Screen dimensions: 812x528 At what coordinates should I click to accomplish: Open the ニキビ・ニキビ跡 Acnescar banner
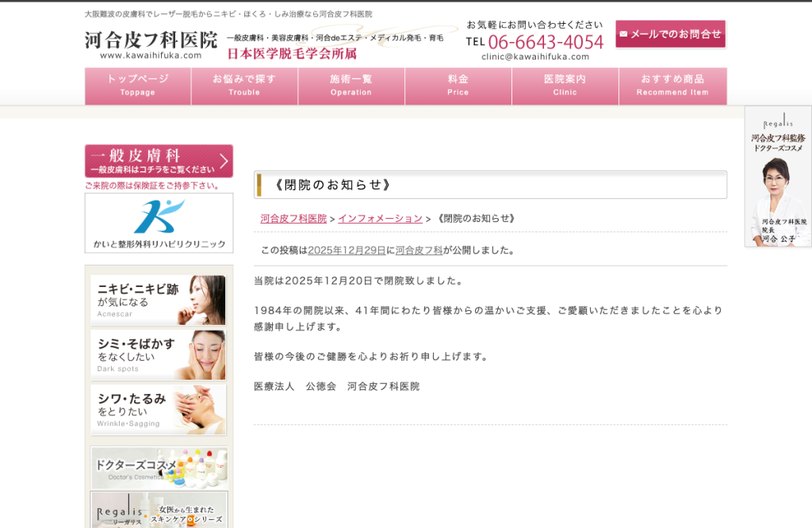[158, 300]
